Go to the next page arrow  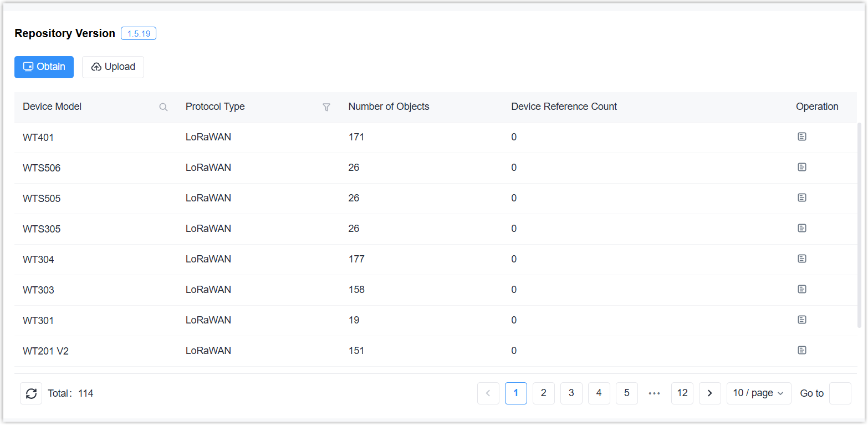709,393
